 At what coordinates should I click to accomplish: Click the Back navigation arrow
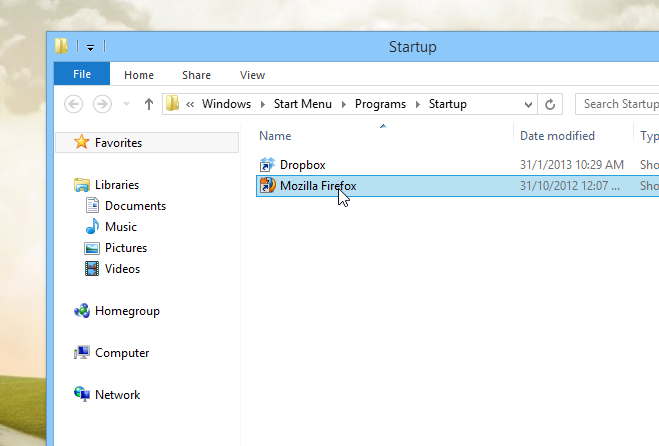[74, 104]
